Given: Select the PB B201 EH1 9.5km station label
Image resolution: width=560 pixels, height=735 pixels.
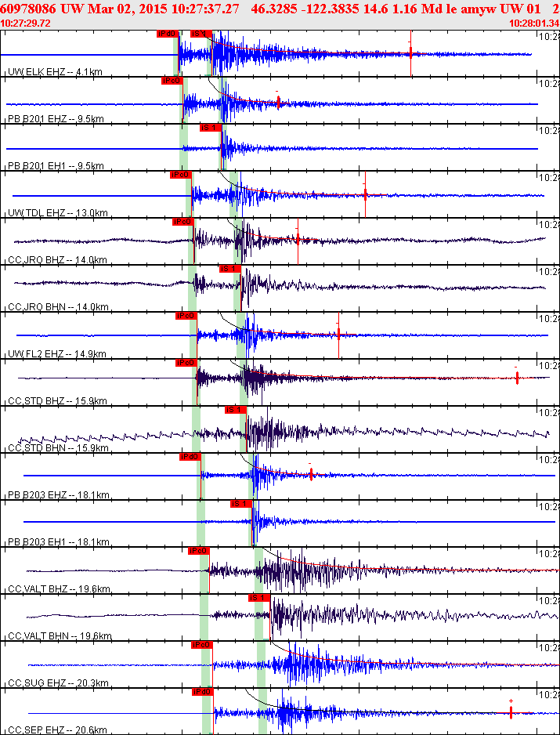Looking at the screenshot, I should pos(56,166).
